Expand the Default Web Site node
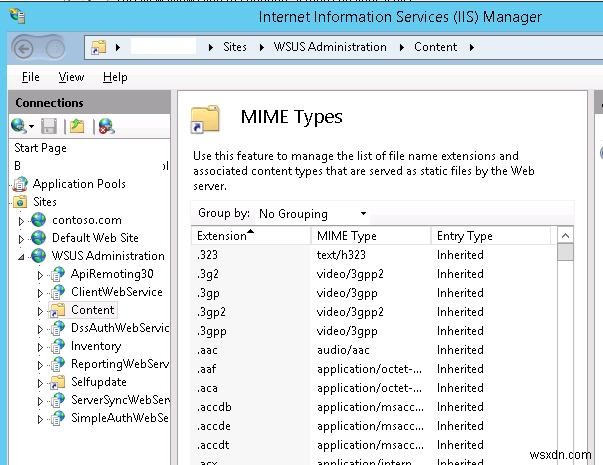Viewport: 603px width, 465px height. [21, 239]
